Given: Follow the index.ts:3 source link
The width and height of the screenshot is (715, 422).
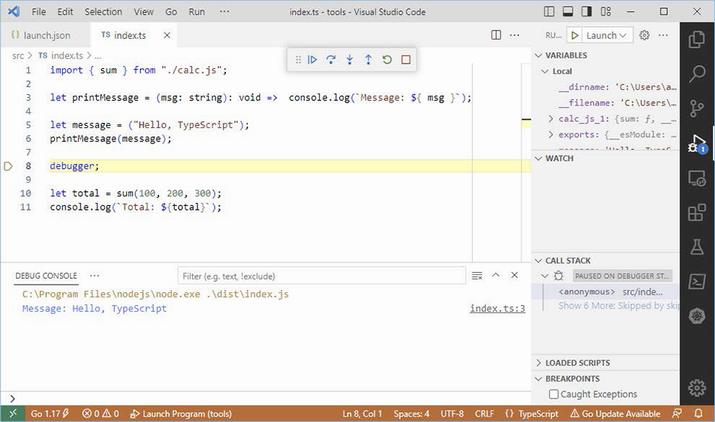Looking at the screenshot, I should point(497,308).
